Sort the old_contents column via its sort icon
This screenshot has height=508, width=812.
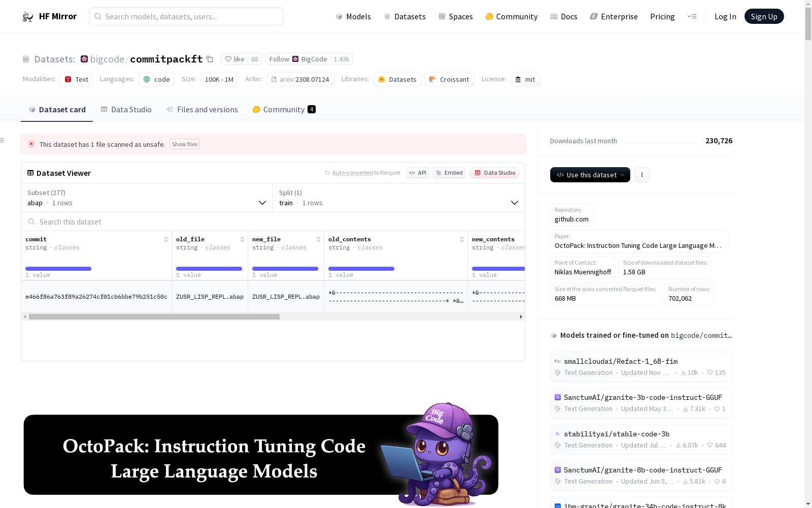tap(462, 239)
